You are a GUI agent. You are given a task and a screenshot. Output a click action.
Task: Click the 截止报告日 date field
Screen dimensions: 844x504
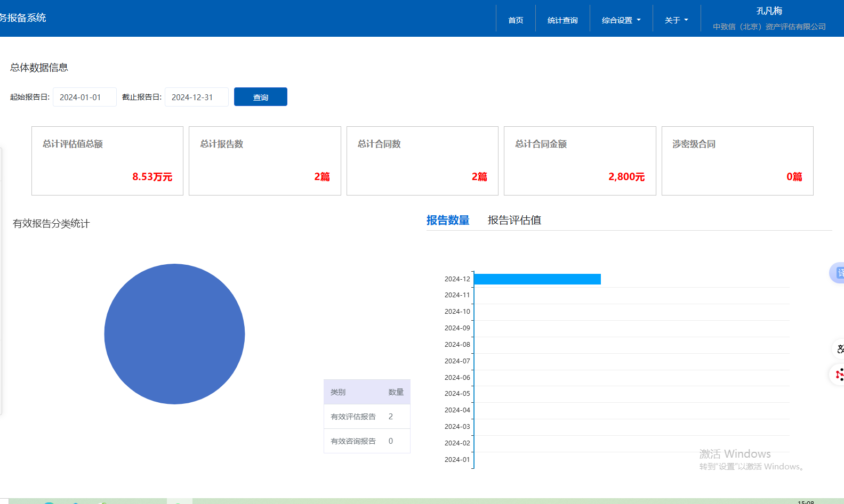(x=196, y=97)
